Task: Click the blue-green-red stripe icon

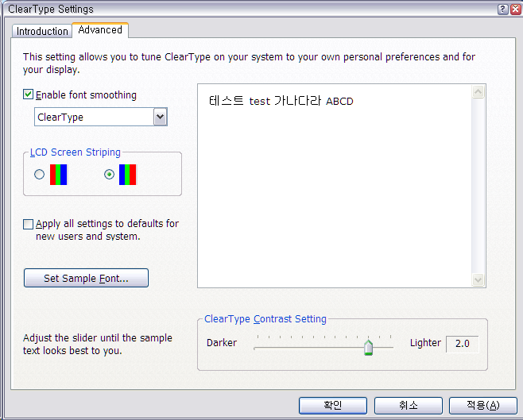Action: pyautogui.click(x=128, y=175)
